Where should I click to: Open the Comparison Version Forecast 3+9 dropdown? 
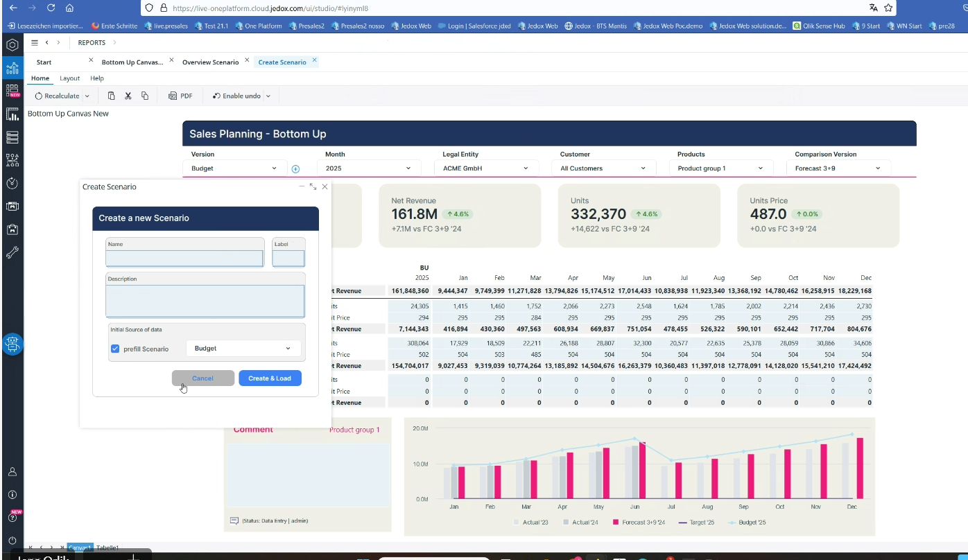pyautogui.click(x=838, y=168)
